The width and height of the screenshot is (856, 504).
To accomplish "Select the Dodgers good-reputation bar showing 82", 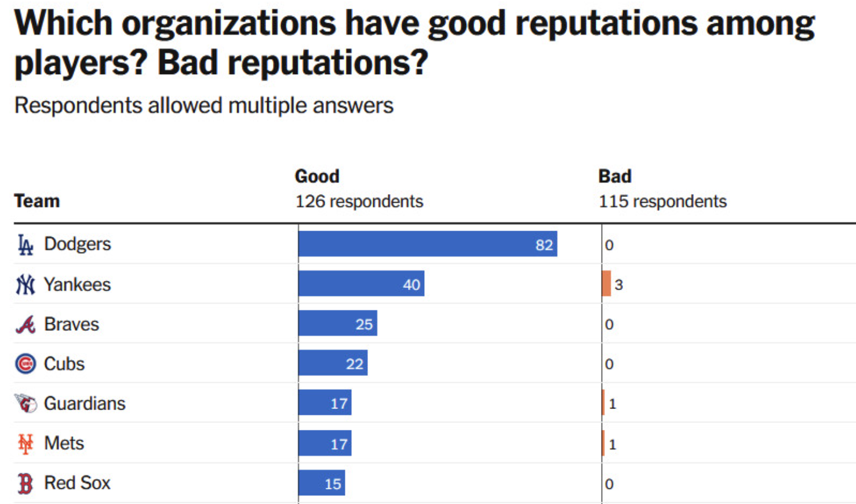I will tap(427, 244).
